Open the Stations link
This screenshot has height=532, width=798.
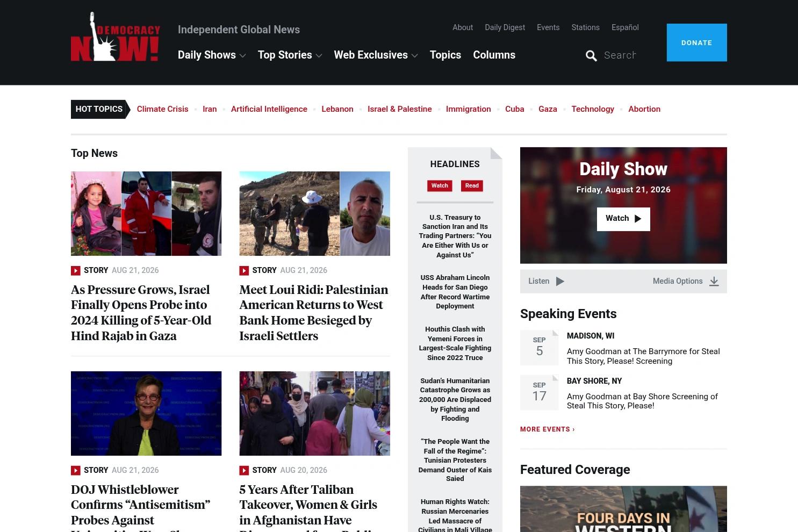(x=585, y=27)
